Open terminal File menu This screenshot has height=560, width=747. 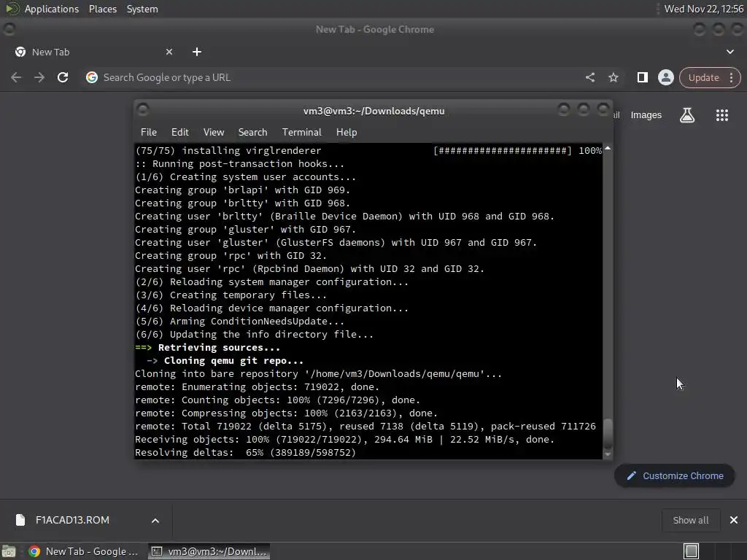149,133
